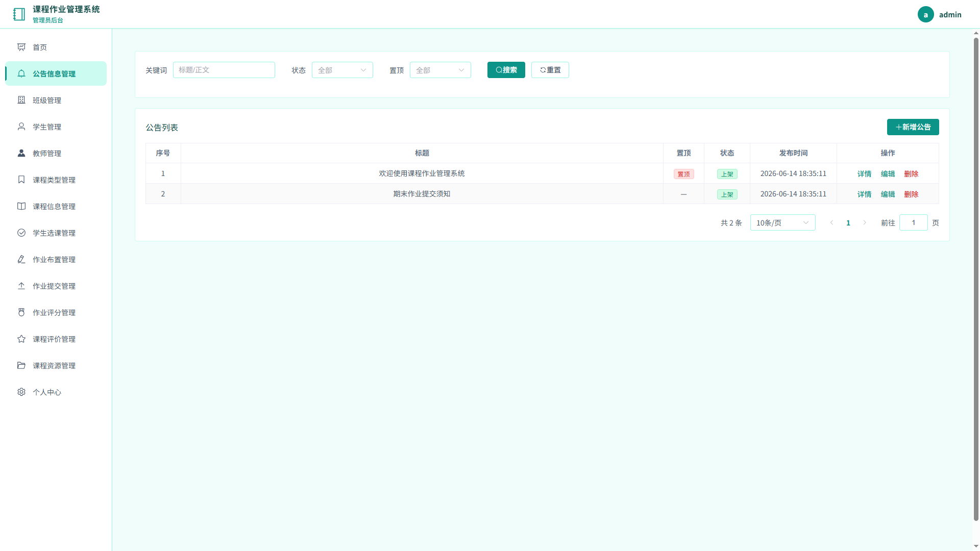Click the check-circle icon for student course selection
This screenshot has width=980, height=551.
pyautogui.click(x=21, y=233)
